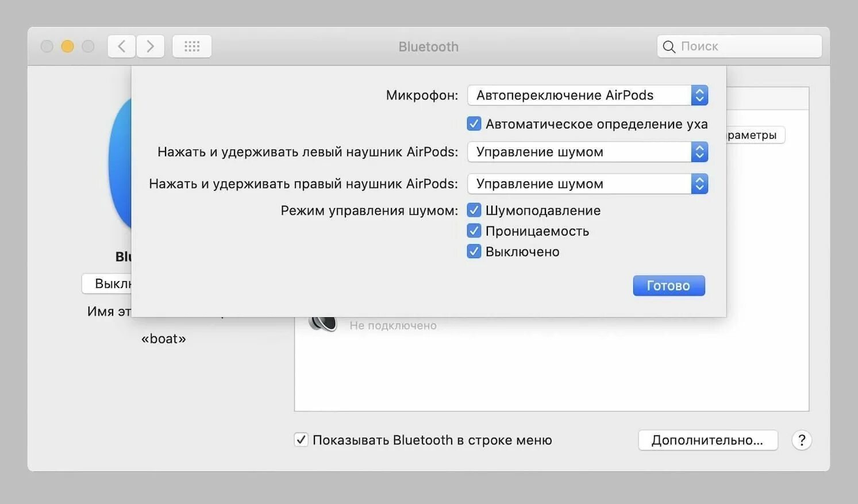Click the magnifying glass search icon
The height and width of the screenshot is (504, 858).
coord(669,47)
